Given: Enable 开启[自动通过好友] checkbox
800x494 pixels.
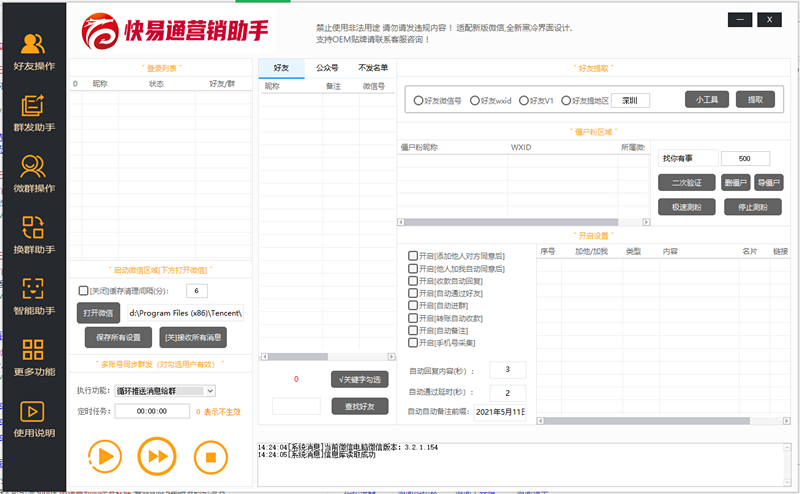Looking at the screenshot, I should pyautogui.click(x=413, y=293).
